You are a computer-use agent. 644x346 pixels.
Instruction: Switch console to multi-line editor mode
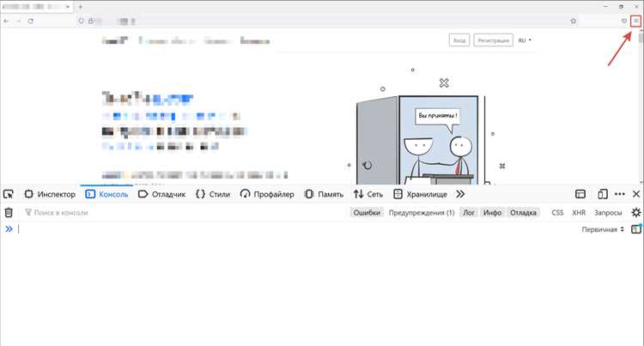635,229
